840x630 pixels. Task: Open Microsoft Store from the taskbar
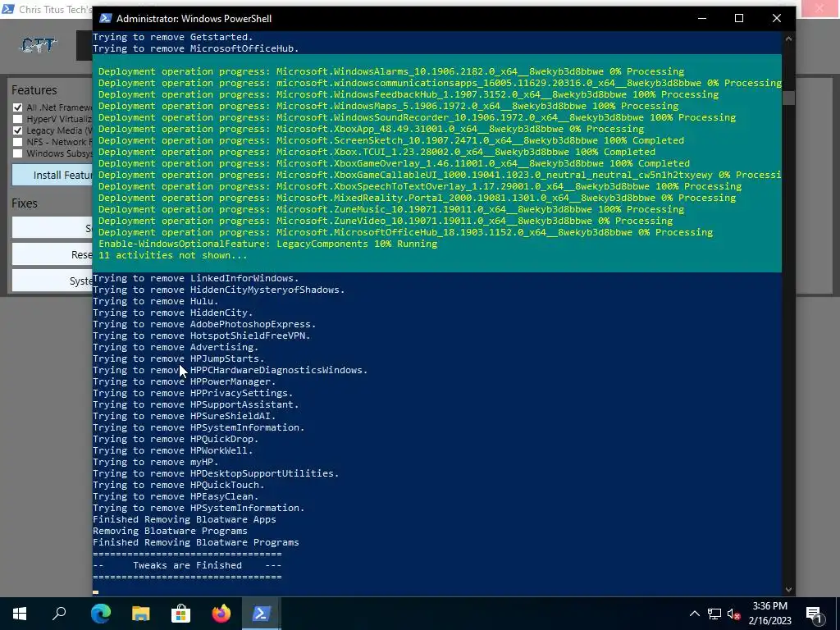181,614
